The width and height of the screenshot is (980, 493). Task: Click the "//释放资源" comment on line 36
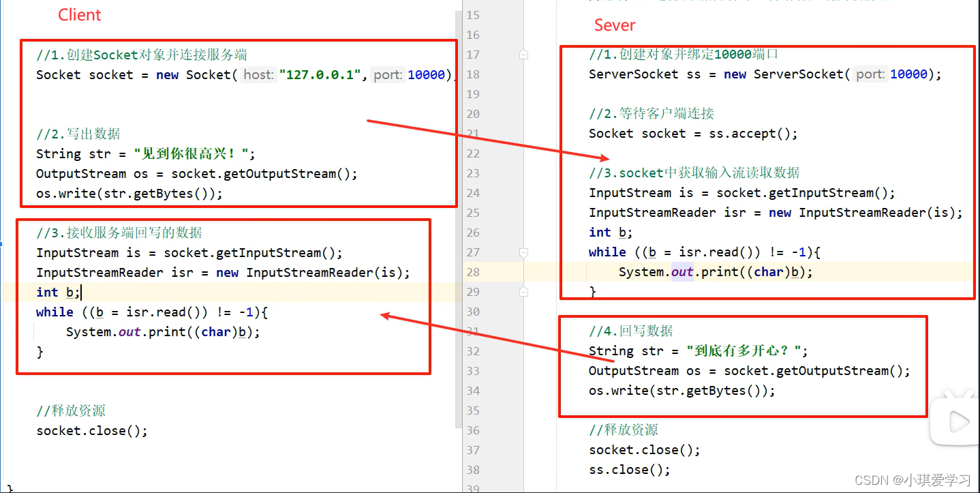pyautogui.click(x=624, y=430)
